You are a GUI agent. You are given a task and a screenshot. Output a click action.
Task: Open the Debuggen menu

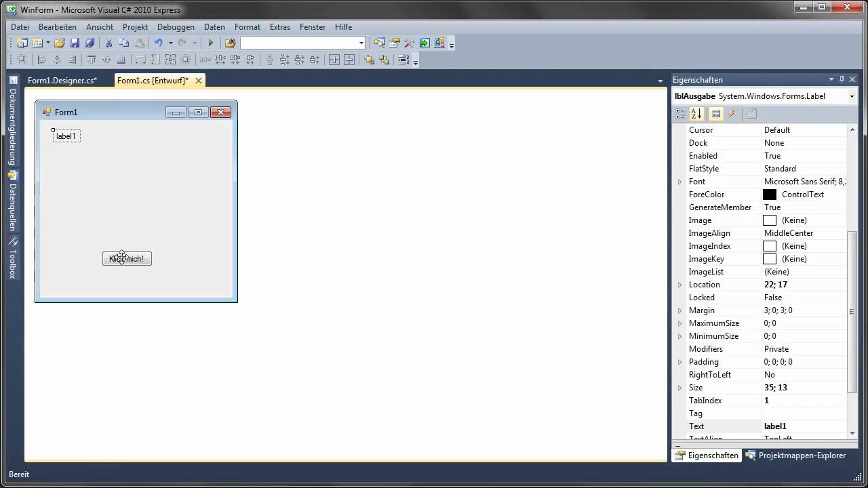tap(176, 27)
